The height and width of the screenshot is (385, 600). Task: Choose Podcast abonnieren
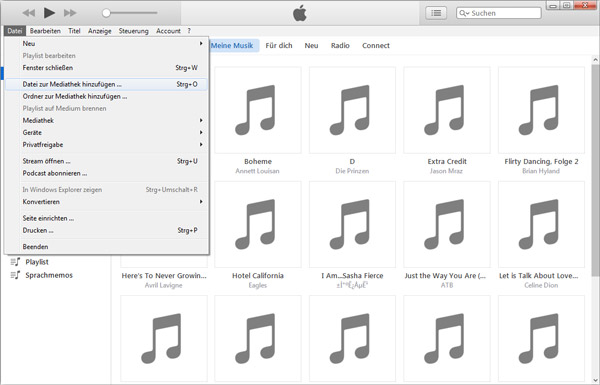pyautogui.click(x=107, y=173)
